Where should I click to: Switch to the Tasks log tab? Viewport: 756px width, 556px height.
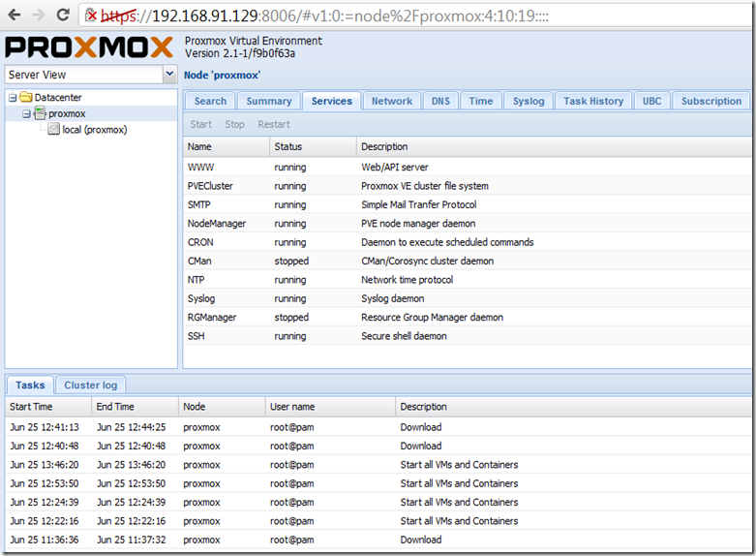pos(30,386)
